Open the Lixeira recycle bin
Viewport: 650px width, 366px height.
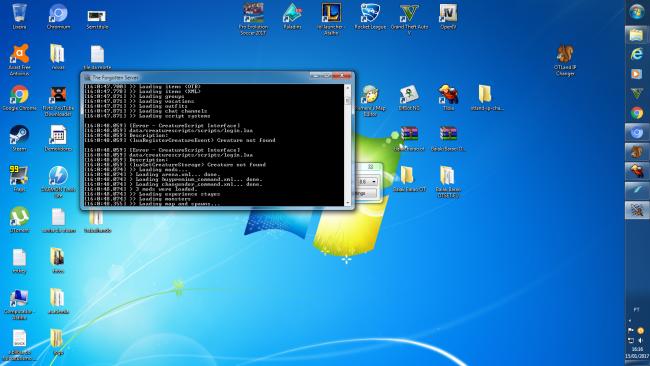click(x=19, y=17)
